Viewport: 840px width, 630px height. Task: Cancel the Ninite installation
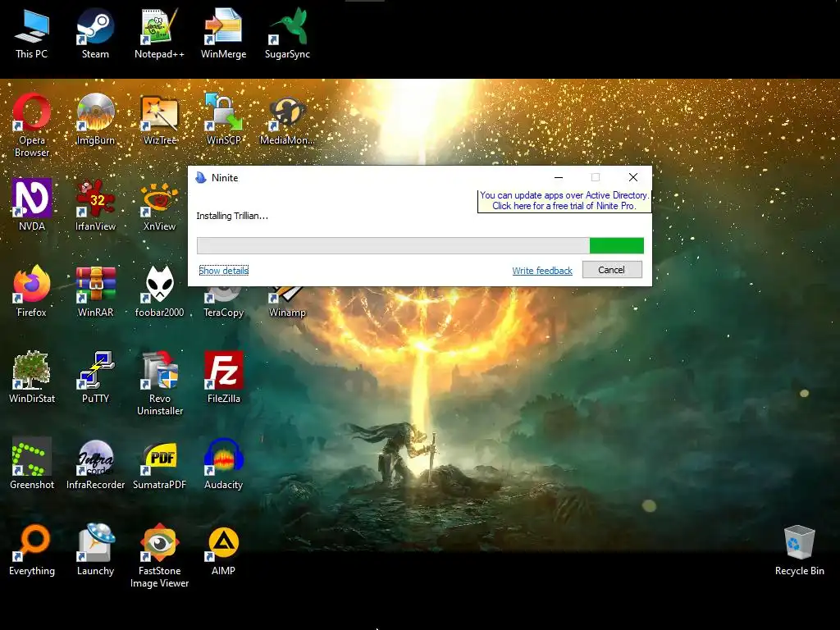612,269
